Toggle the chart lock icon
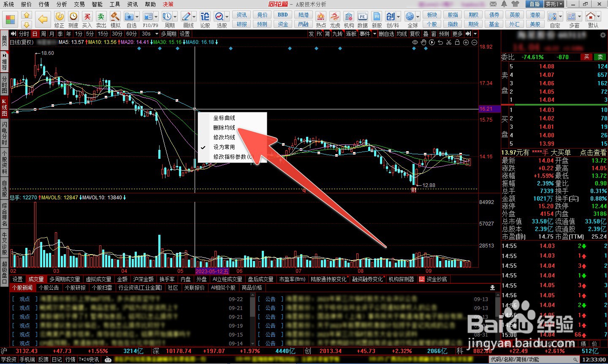This screenshot has height=364, width=608. [x=457, y=42]
